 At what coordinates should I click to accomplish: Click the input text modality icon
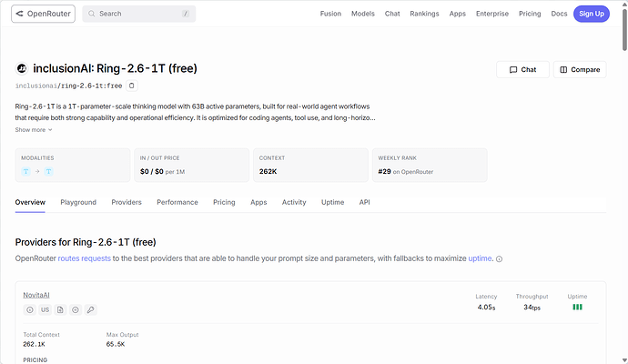point(26,171)
